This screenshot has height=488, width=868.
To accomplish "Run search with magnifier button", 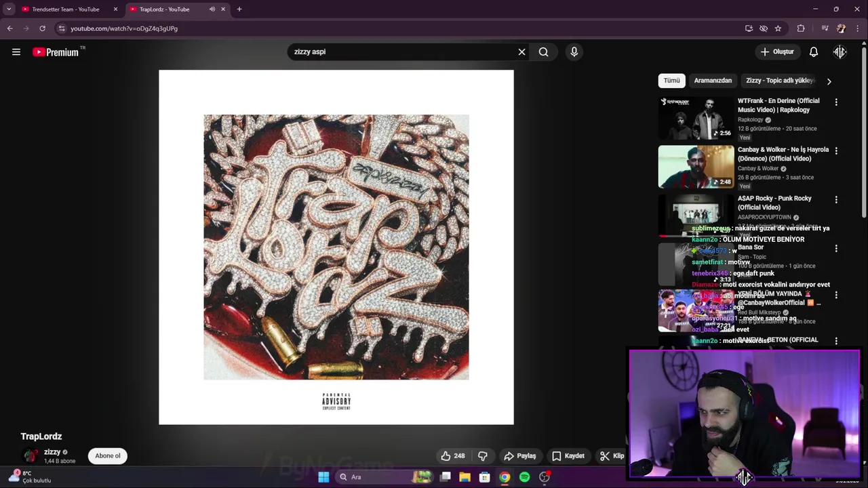I will (543, 52).
